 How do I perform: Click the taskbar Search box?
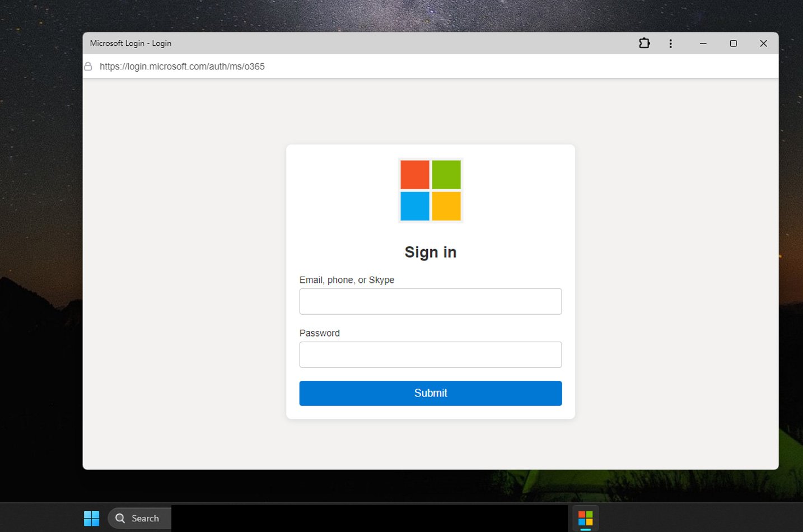[139, 518]
